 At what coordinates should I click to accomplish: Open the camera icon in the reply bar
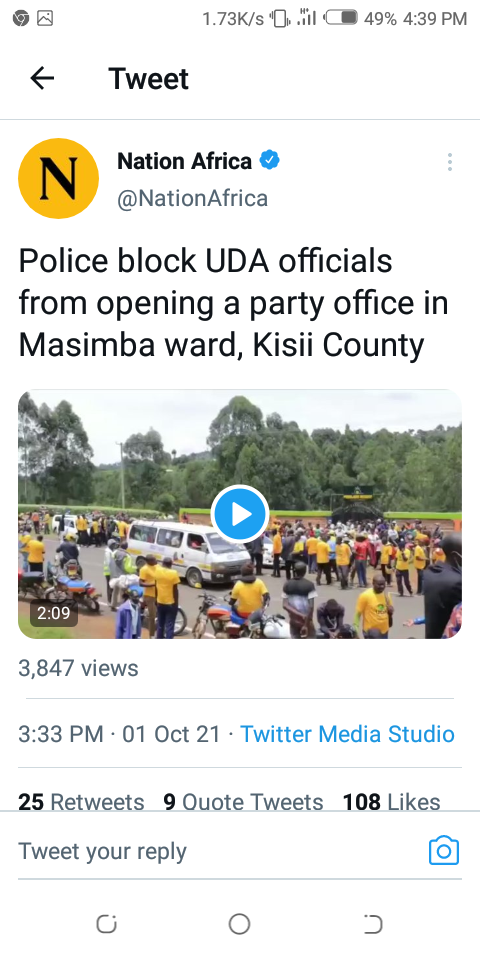[x=444, y=850]
